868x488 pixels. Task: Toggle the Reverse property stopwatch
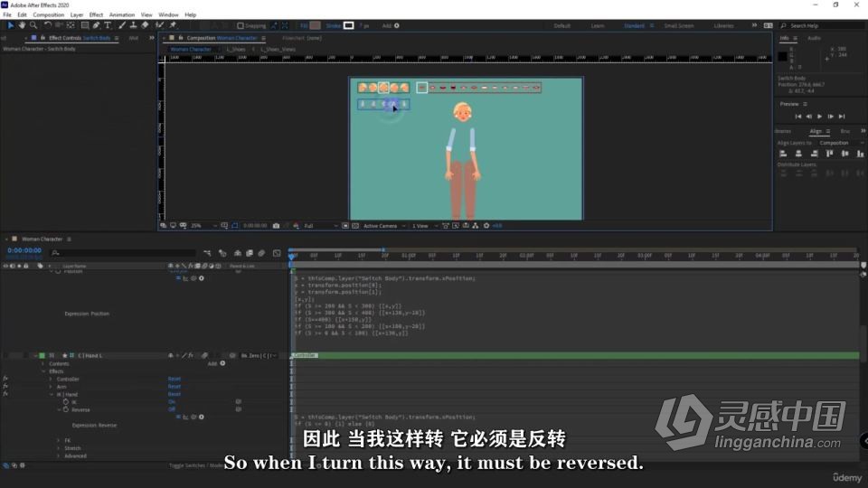[66, 409]
